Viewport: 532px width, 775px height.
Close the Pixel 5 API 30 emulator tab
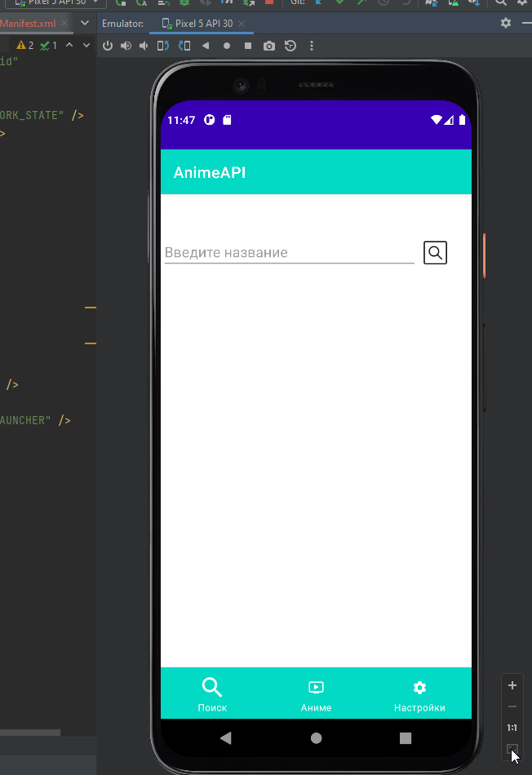click(x=242, y=23)
